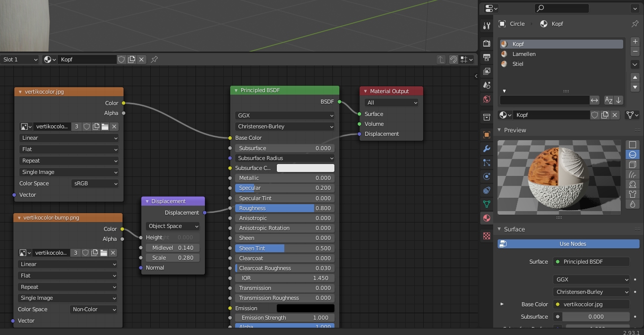Click Midlevel 0.140 value field
This screenshot has height=335, width=644.
click(x=173, y=248)
